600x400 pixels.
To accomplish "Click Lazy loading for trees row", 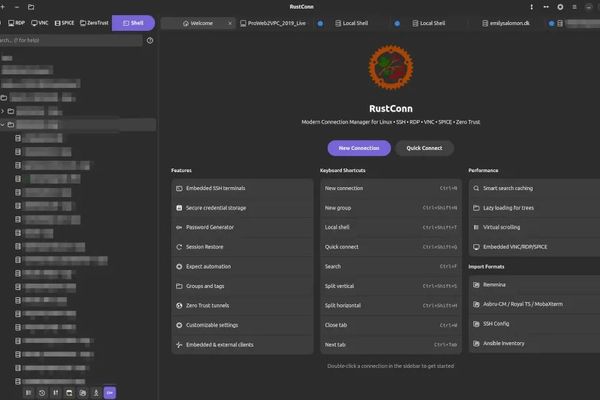I will click(x=534, y=208).
